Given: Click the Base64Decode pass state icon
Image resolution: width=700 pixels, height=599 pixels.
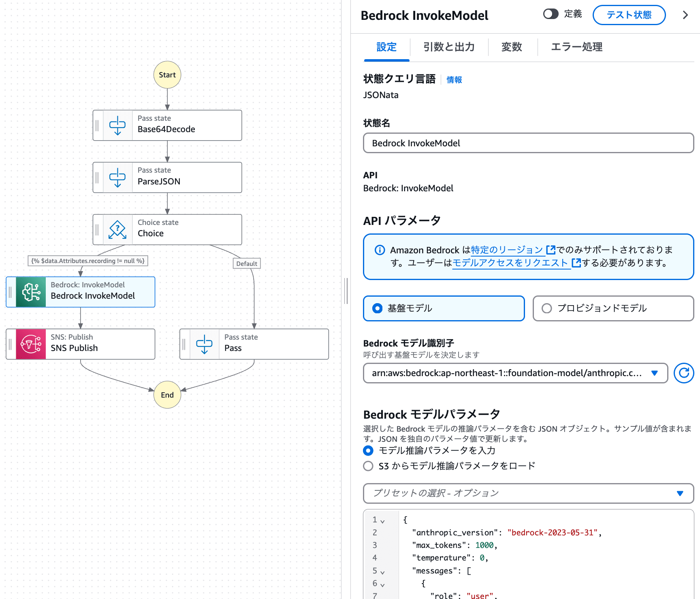Looking at the screenshot, I should coord(117,126).
